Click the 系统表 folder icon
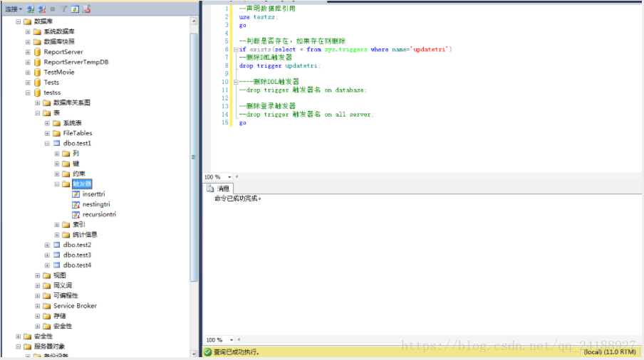The height and width of the screenshot is (360, 644). 57,123
